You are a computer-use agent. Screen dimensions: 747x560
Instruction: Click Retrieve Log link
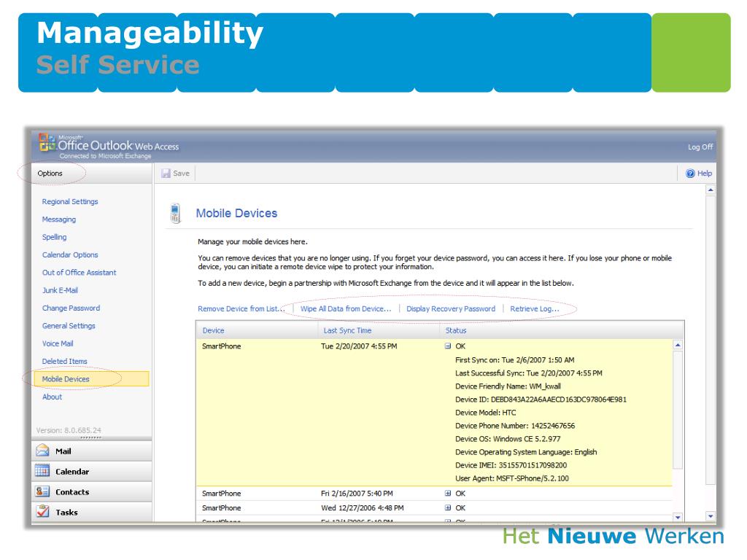(535, 308)
